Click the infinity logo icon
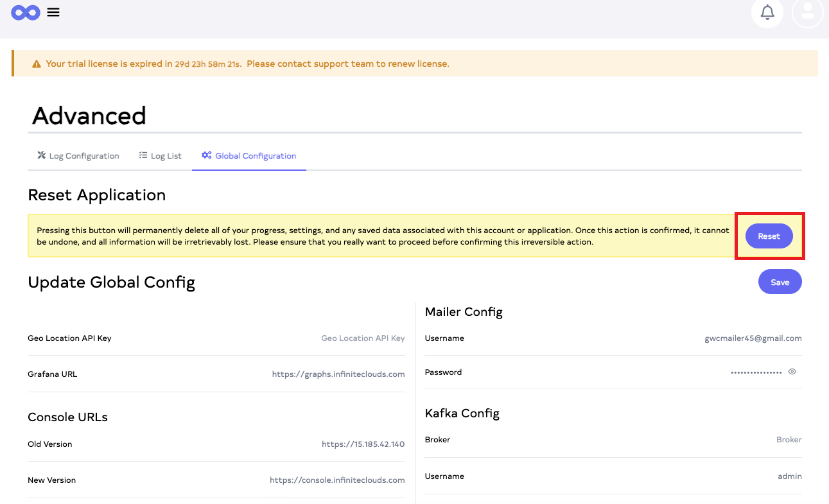The height and width of the screenshot is (504, 829). pyautogui.click(x=26, y=12)
